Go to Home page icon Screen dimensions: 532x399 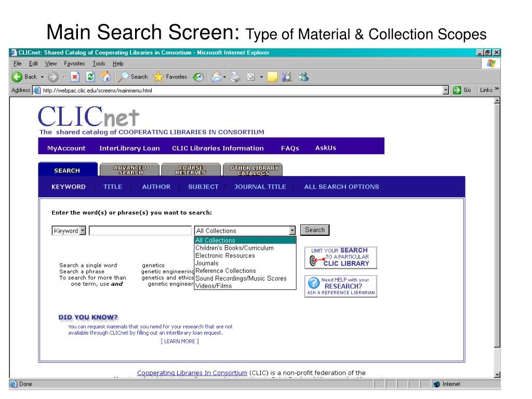(x=105, y=77)
